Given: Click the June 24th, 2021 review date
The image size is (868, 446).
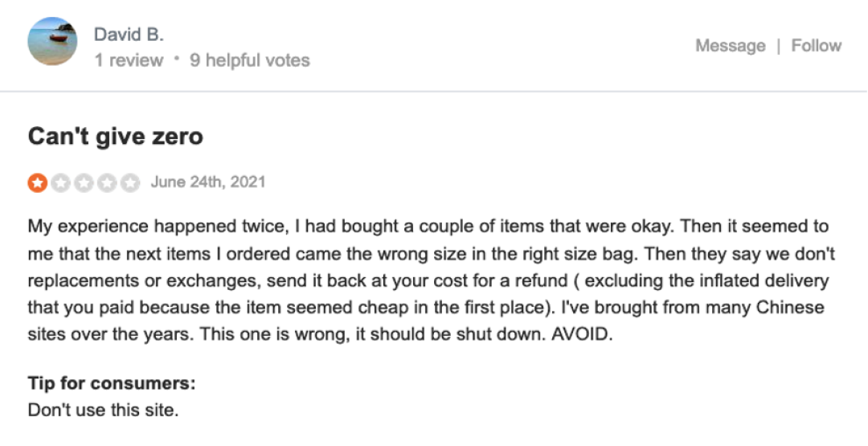Looking at the screenshot, I should 207,182.
